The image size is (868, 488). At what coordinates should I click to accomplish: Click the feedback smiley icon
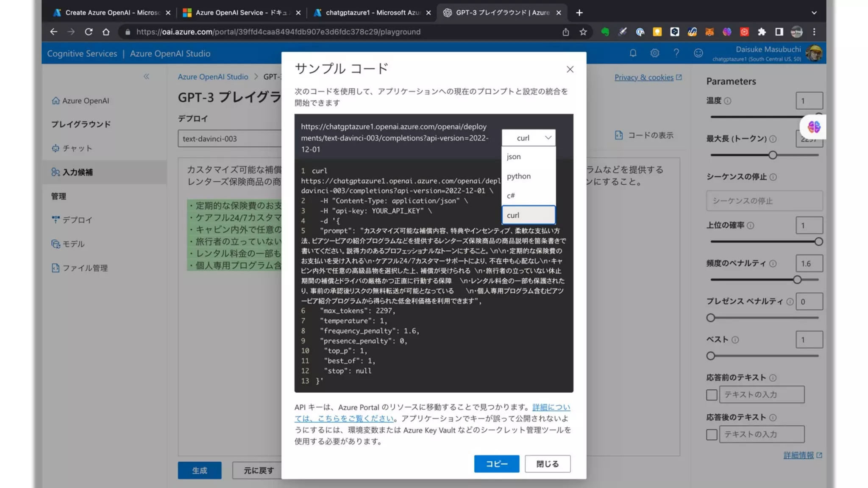click(x=698, y=53)
